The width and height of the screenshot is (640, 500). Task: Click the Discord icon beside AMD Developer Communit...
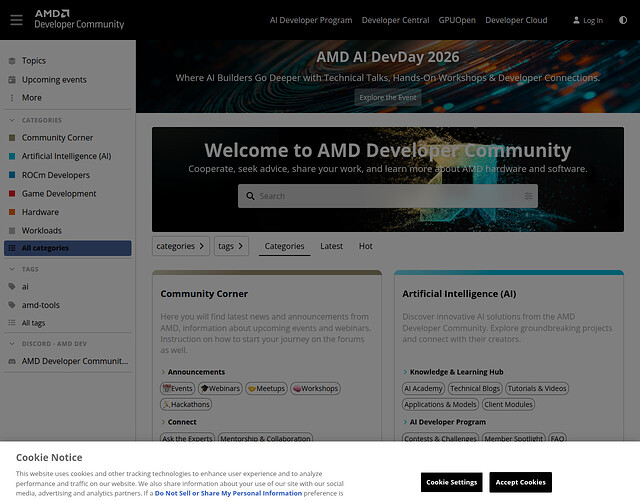point(12,362)
